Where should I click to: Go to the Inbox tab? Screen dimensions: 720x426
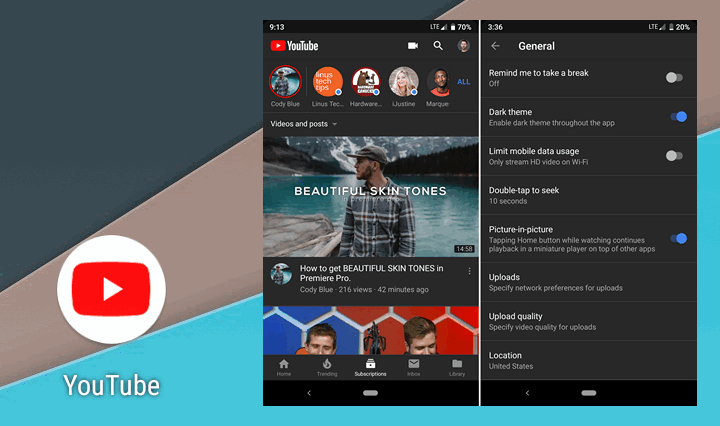pyautogui.click(x=414, y=367)
